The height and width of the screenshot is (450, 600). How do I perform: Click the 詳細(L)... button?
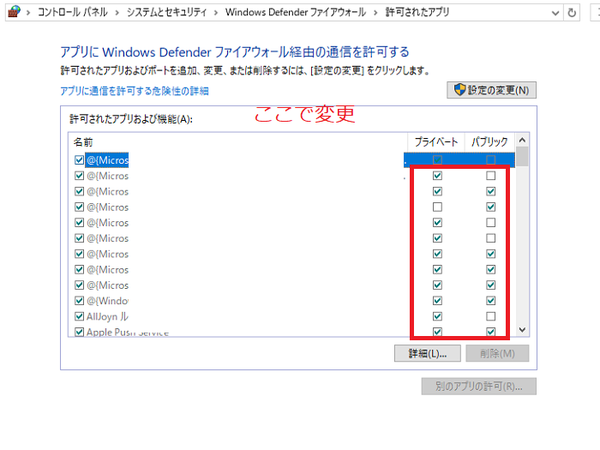pos(427,354)
